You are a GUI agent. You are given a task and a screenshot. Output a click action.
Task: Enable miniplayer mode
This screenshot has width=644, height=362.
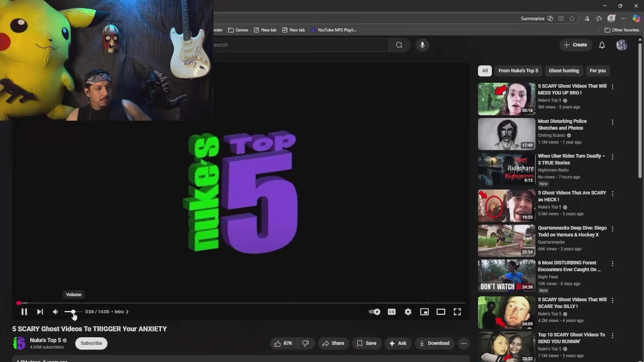click(424, 312)
